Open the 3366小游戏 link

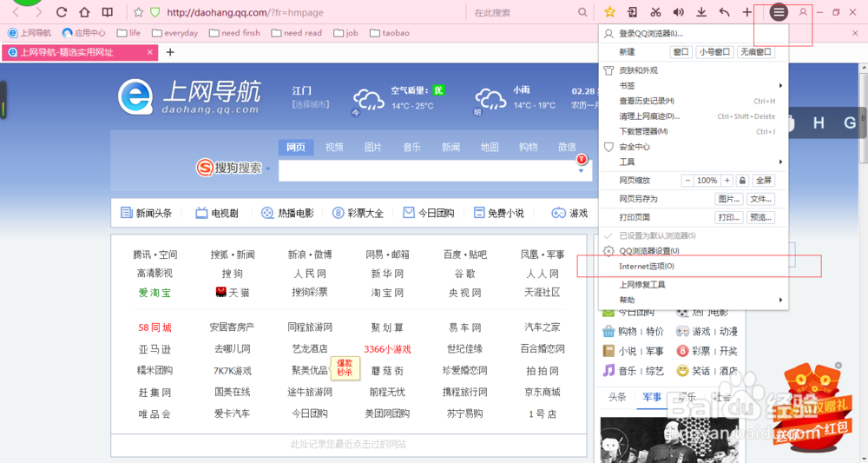point(387,349)
